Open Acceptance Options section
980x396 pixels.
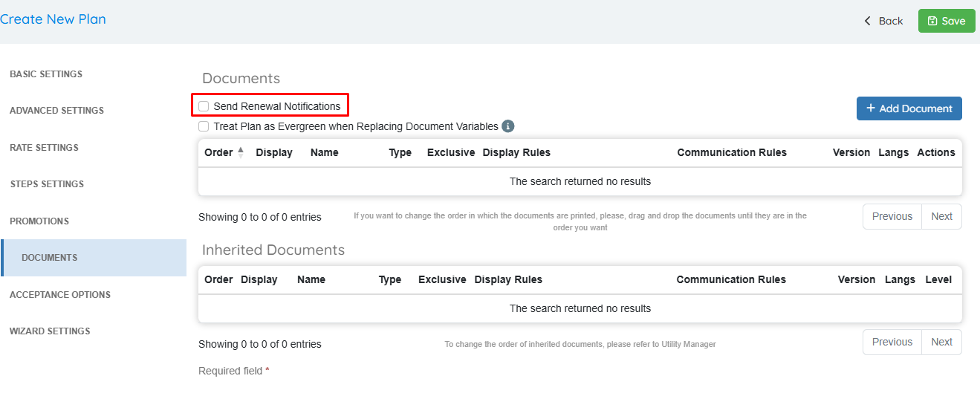point(60,295)
